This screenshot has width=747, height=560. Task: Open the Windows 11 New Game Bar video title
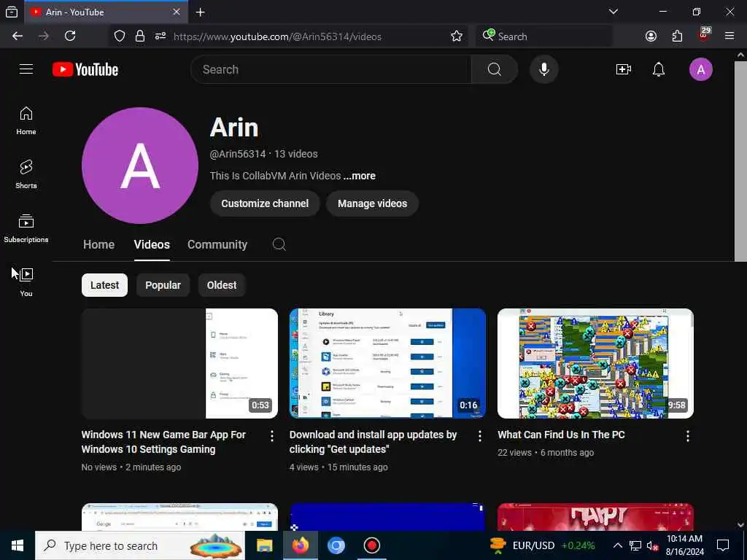click(x=163, y=442)
